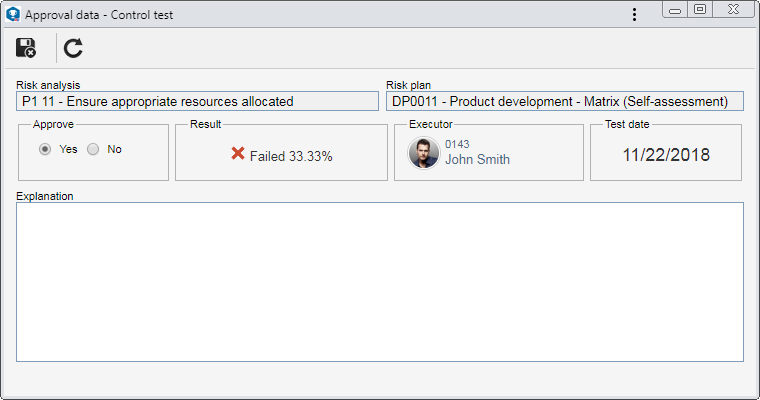Click the red X failed result icon

(x=238, y=153)
